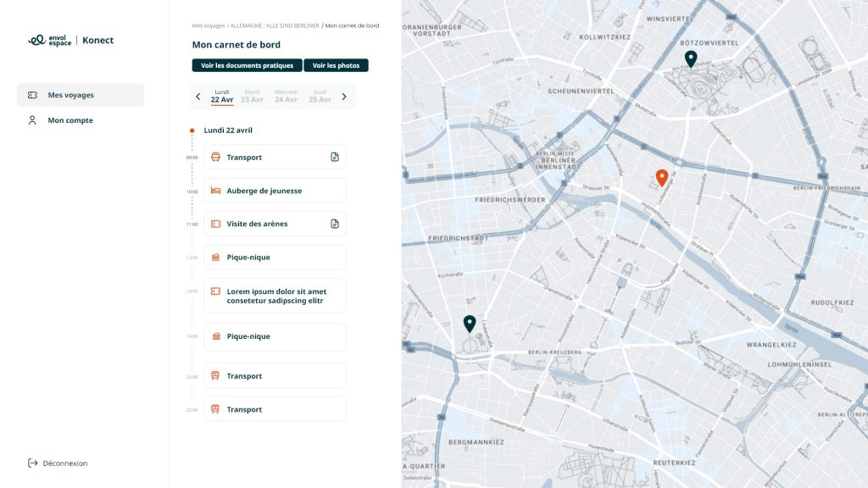The width and height of the screenshot is (868, 488).
Task: Click the logout arrow icon
Action: [32, 463]
